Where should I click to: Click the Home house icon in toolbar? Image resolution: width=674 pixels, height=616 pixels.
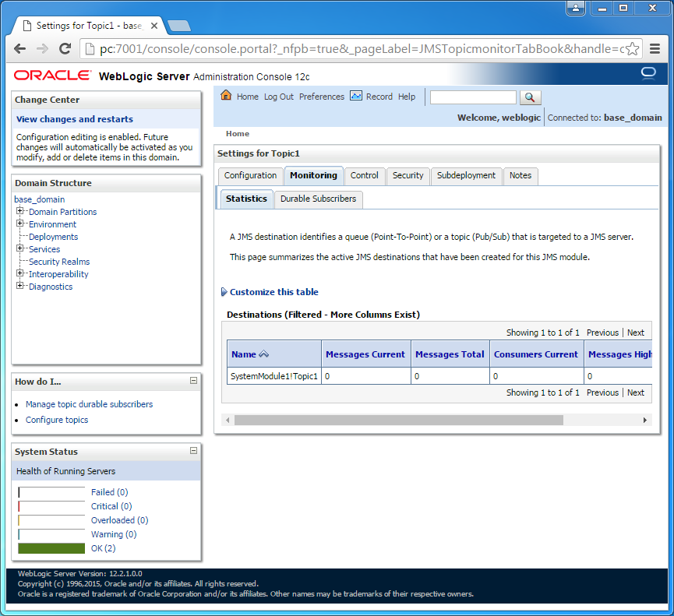click(226, 95)
